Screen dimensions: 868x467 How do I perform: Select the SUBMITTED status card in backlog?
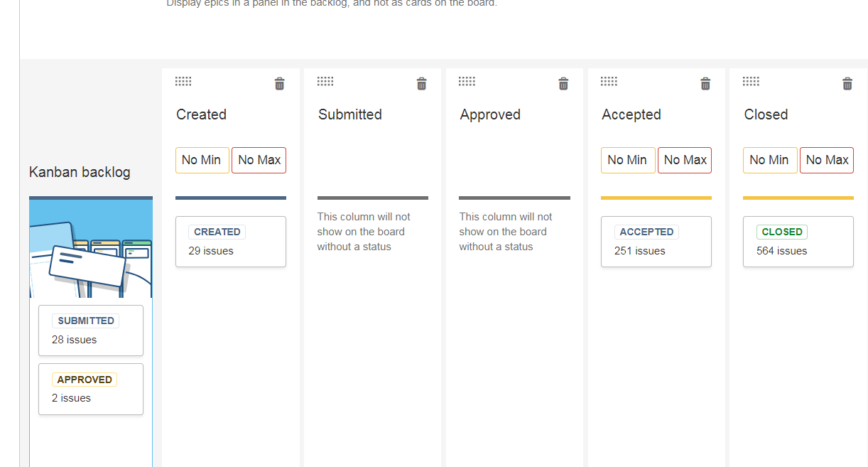point(91,331)
